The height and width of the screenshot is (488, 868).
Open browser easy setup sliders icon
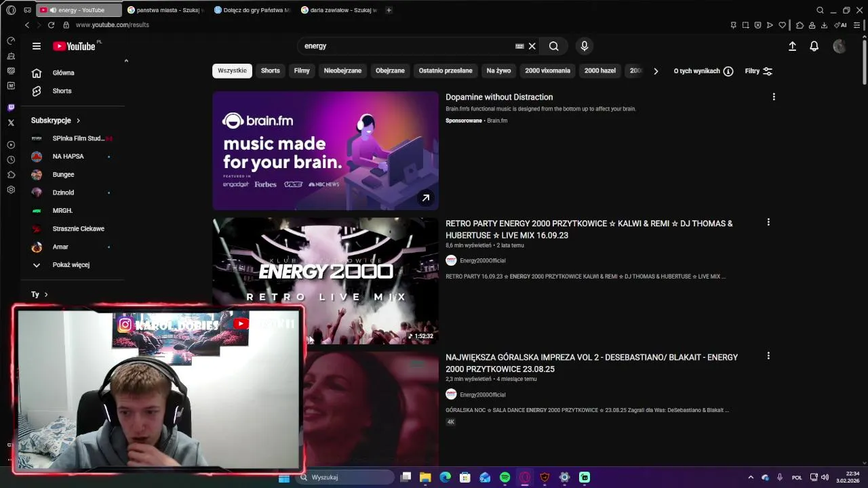pyautogui.click(x=857, y=25)
